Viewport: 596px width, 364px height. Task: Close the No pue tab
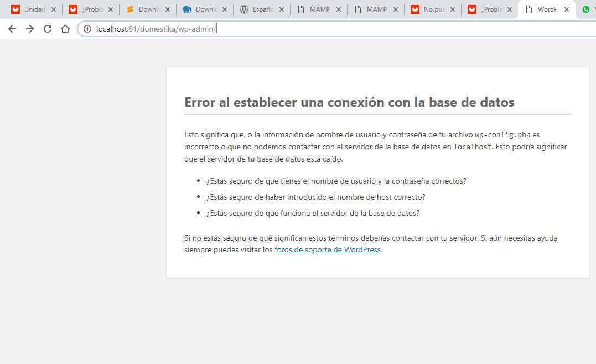click(453, 9)
